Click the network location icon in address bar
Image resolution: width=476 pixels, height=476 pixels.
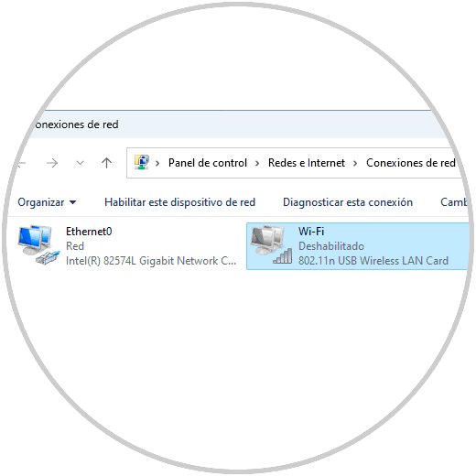(142, 162)
